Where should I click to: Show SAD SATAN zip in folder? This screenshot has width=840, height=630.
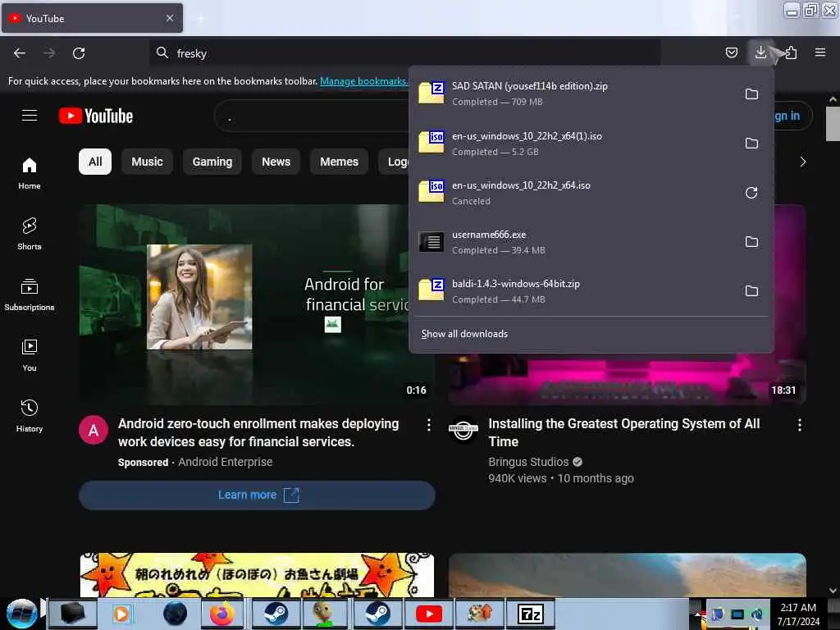751,94
